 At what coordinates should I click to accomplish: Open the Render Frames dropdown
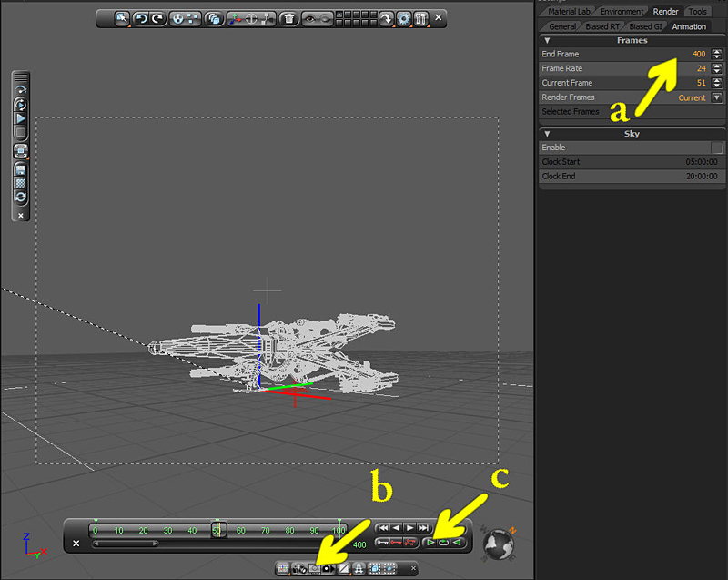point(717,97)
